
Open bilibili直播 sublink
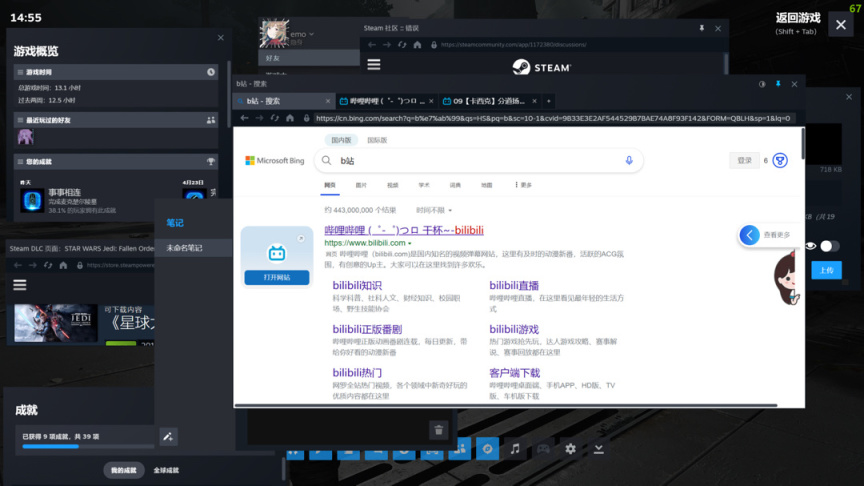(514, 285)
